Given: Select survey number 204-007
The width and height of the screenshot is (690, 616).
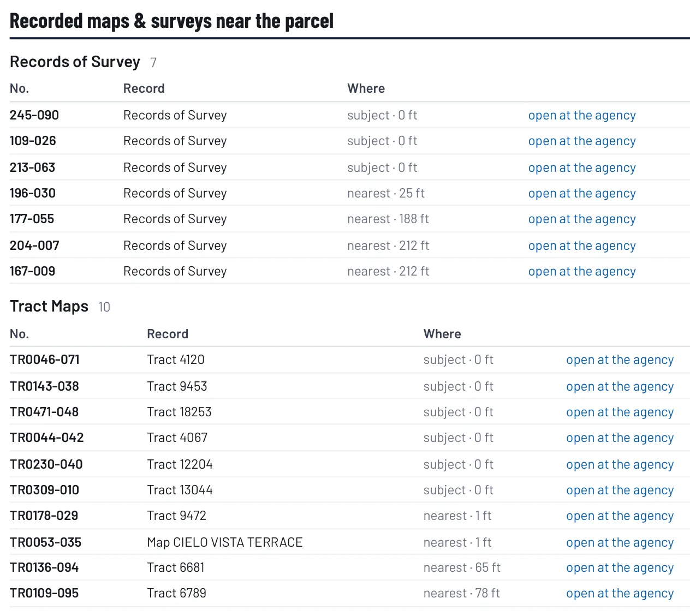Looking at the screenshot, I should coord(34,246).
